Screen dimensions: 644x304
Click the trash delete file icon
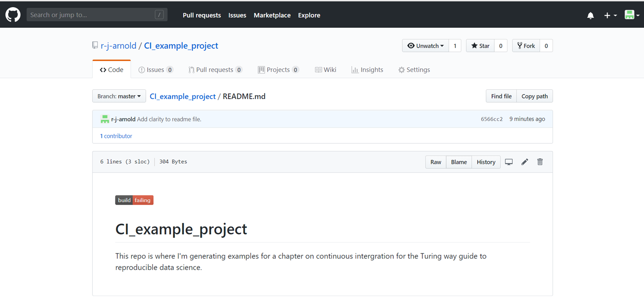[x=540, y=162]
